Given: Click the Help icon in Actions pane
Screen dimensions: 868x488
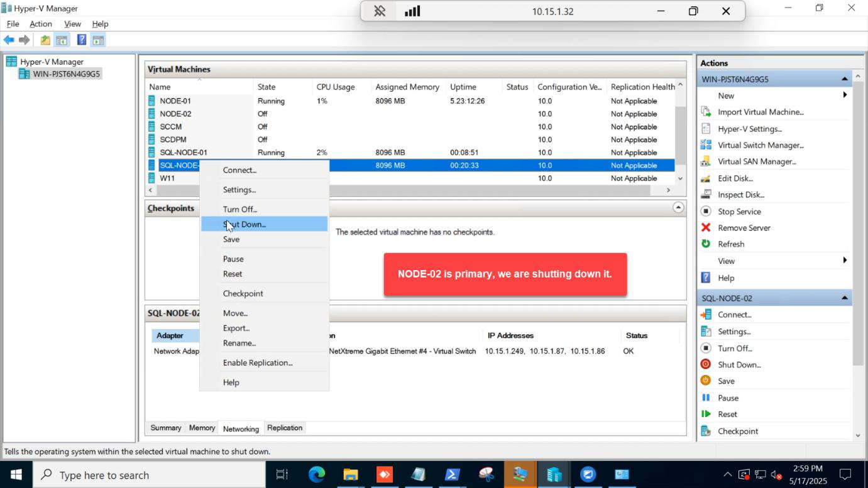Looking at the screenshot, I should pyautogui.click(x=706, y=278).
